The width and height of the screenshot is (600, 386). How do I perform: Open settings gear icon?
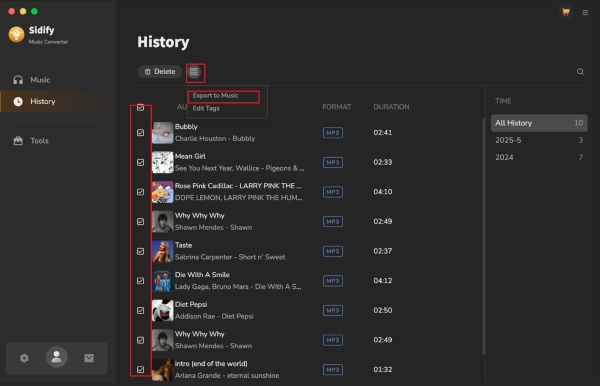pyautogui.click(x=24, y=358)
